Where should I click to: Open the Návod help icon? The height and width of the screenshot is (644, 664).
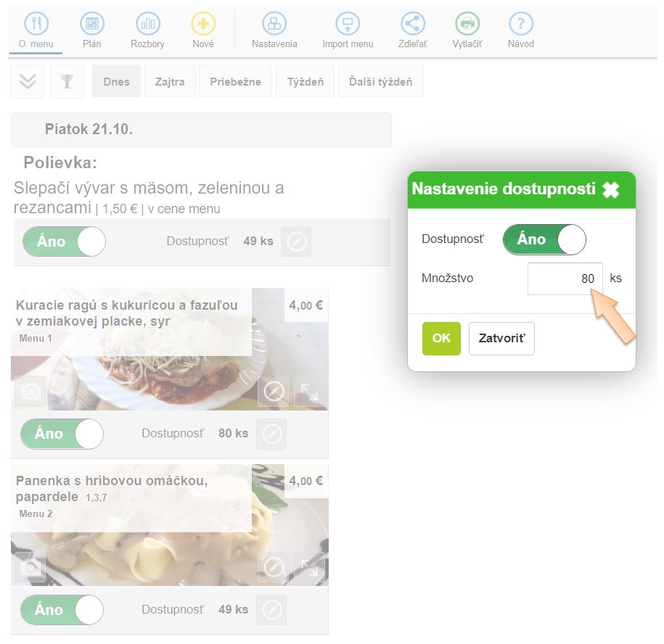pos(521,23)
